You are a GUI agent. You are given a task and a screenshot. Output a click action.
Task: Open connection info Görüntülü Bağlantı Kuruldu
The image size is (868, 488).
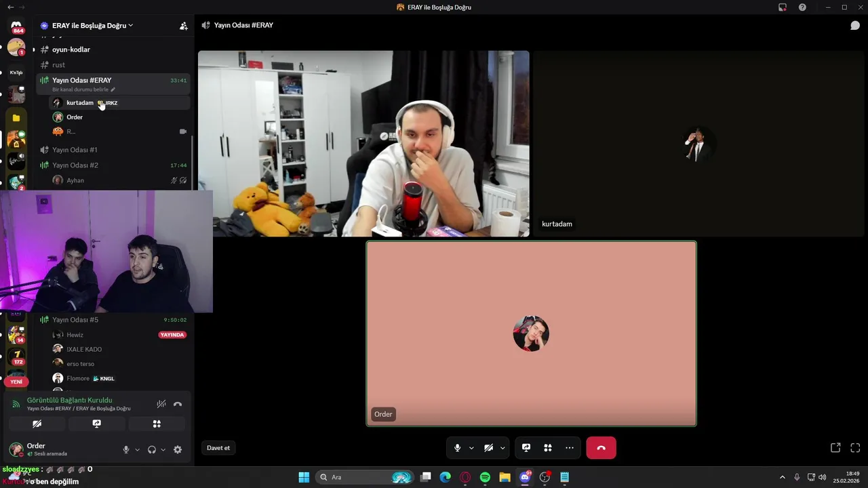(x=69, y=401)
